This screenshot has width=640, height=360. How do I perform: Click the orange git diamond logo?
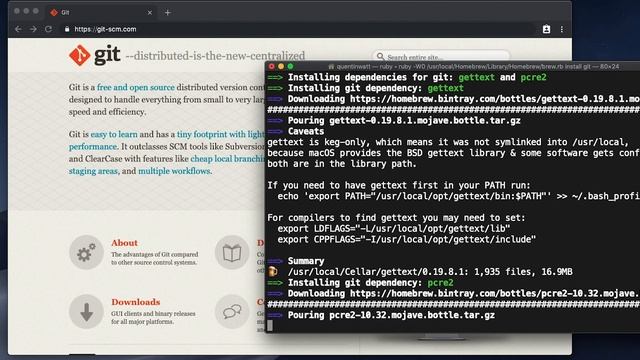[79, 55]
